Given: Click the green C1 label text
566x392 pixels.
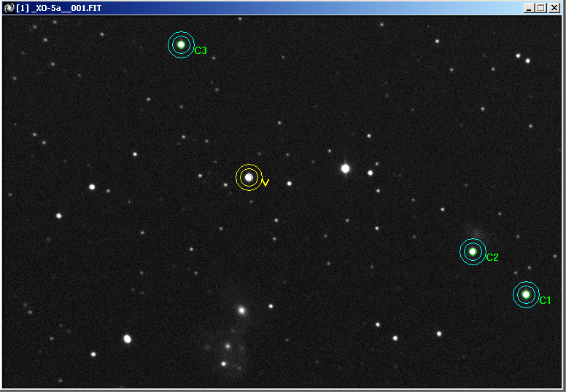Looking at the screenshot, I should tap(545, 300).
